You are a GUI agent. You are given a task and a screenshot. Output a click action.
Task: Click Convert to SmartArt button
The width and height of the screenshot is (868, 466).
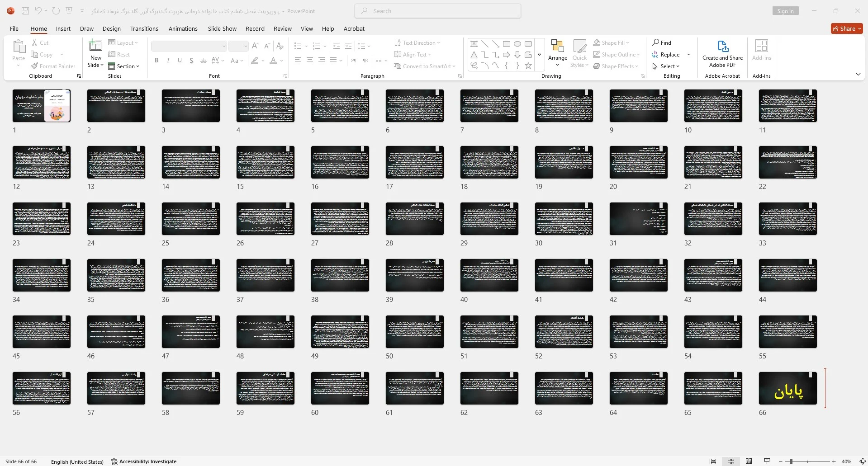(424, 66)
